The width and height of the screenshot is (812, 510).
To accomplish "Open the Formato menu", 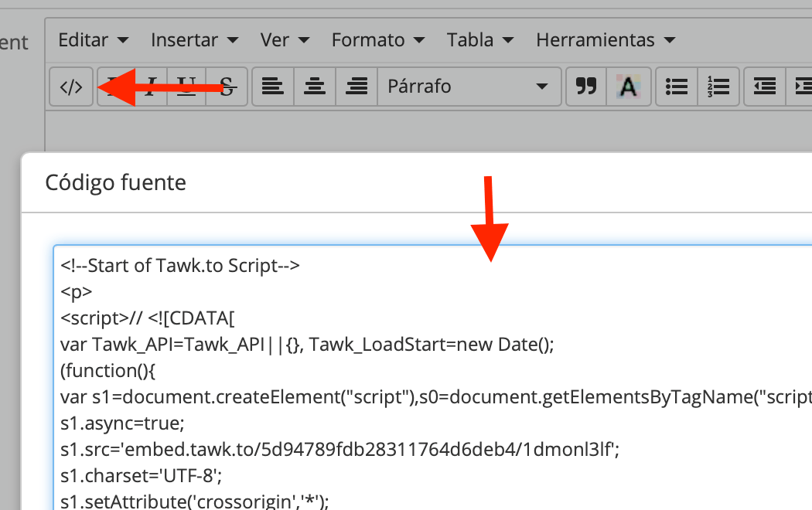I will point(378,40).
